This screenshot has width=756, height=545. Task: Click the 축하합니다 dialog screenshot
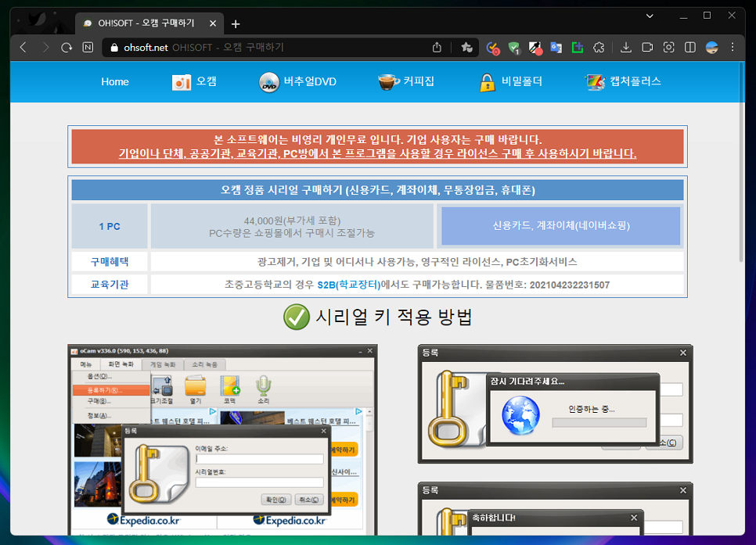click(x=555, y=508)
